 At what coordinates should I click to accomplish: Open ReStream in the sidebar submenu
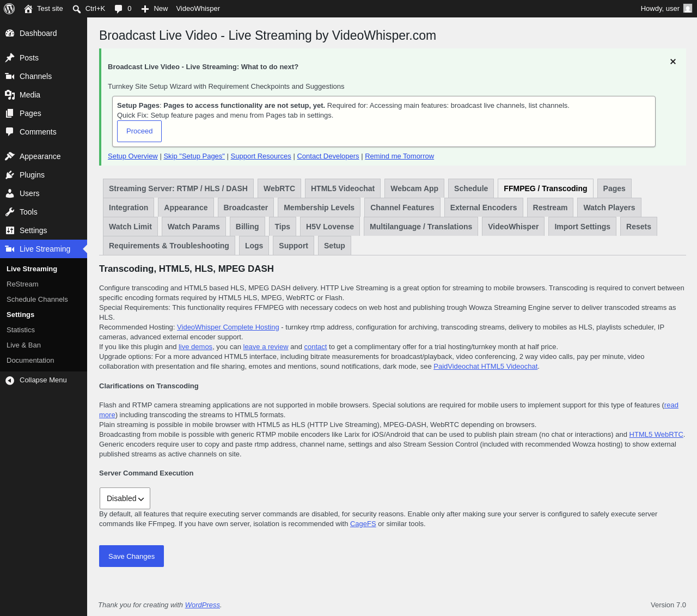click(x=22, y=284)
